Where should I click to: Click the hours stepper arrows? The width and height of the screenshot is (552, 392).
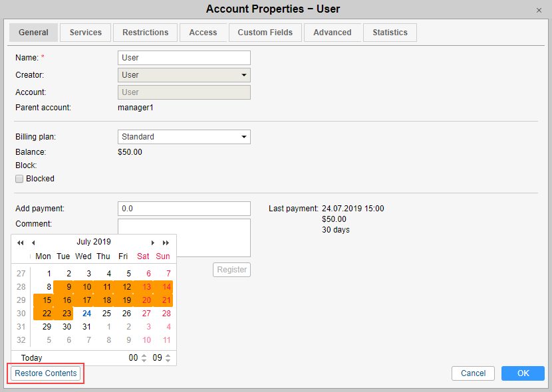[x=144, y=358]
